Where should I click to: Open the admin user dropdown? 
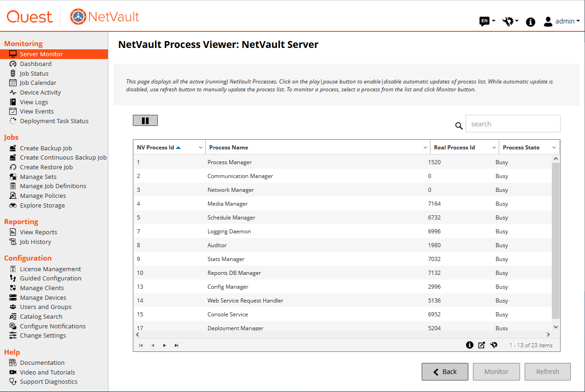(x=561, y=21)
